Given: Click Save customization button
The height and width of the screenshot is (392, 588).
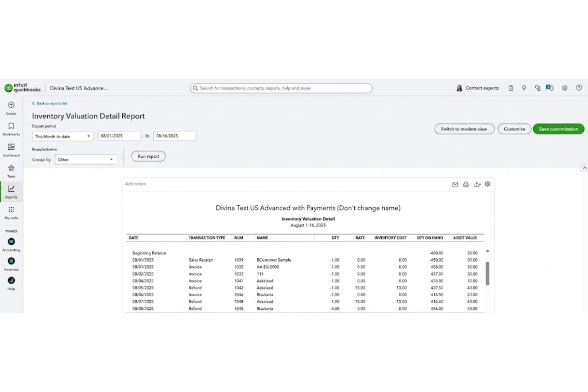Looking at the screenshot, I should tap(559, 129).
